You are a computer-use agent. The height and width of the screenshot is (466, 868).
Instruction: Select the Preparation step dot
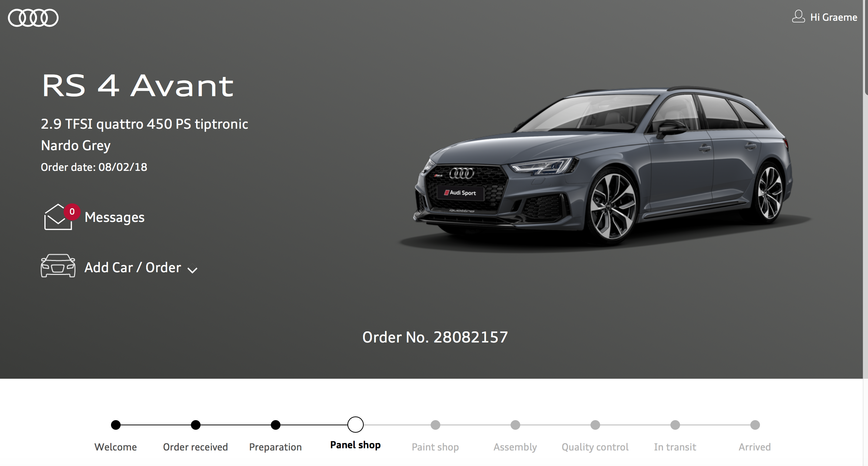coord(276,425)
